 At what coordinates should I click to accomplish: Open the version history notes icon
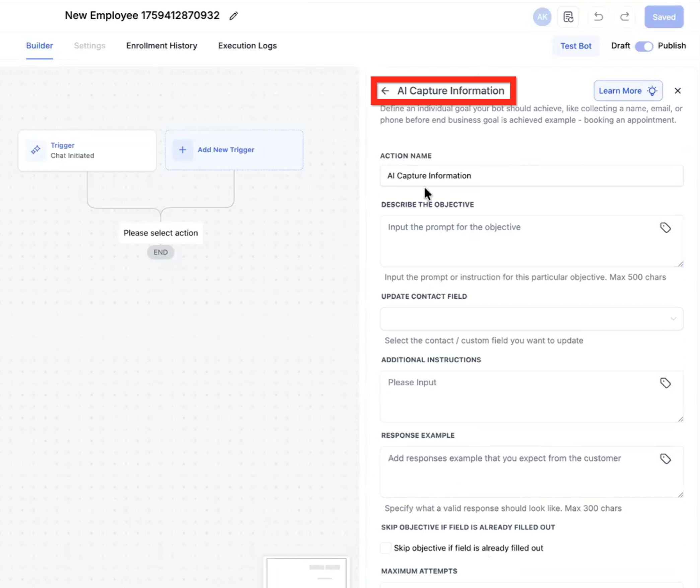568,17
